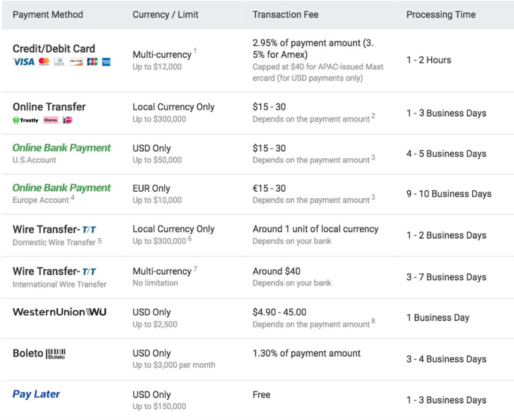This screenshot has width=514, height=420.
Task: Click the Diners Club card logo
Action: pyautogui.click(x=59, y=62)
